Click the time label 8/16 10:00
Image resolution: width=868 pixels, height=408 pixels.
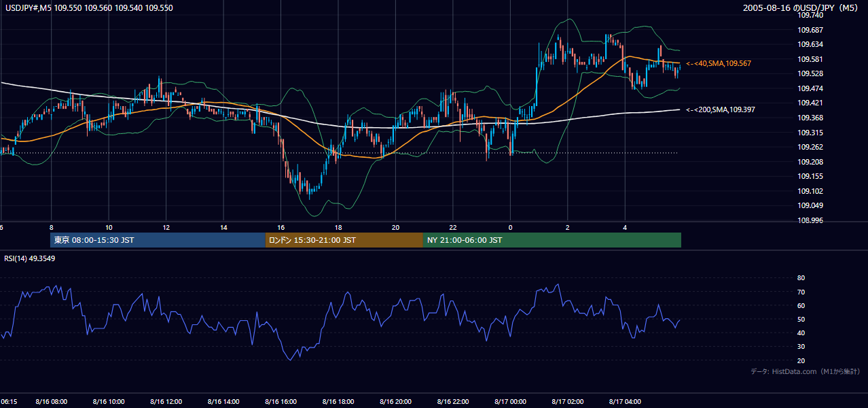click(x=109, y=402)
